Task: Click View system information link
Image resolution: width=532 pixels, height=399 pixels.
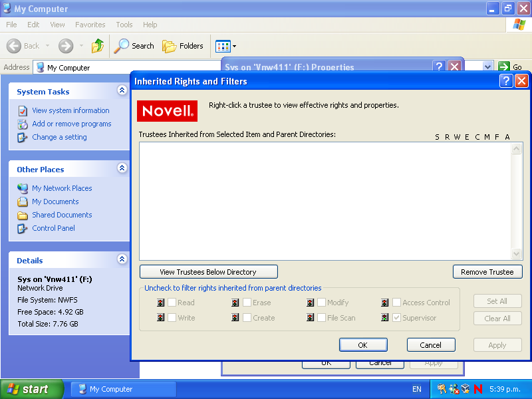Action: 70,110
